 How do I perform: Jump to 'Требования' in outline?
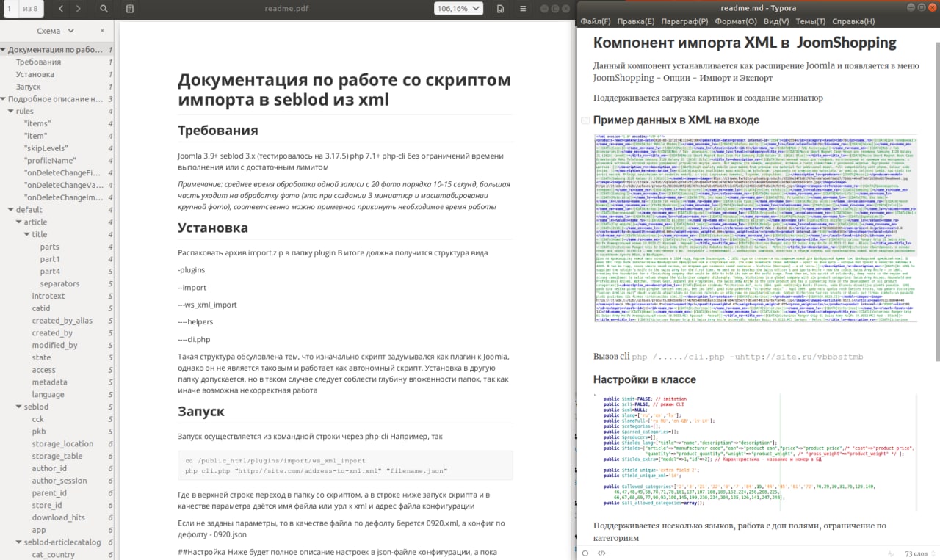(38, 62)
